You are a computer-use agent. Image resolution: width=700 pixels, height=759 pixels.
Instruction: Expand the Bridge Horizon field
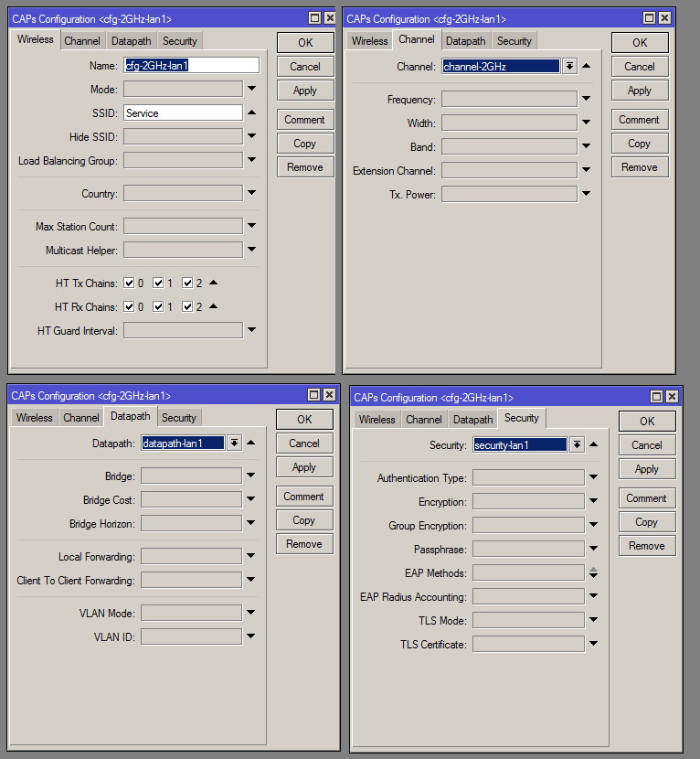pos(250,522)
